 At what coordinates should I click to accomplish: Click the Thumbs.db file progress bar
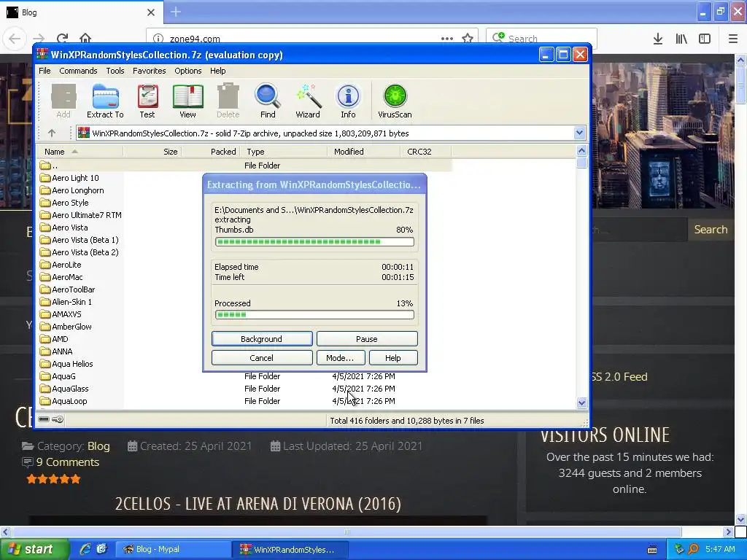coord(314,241)
